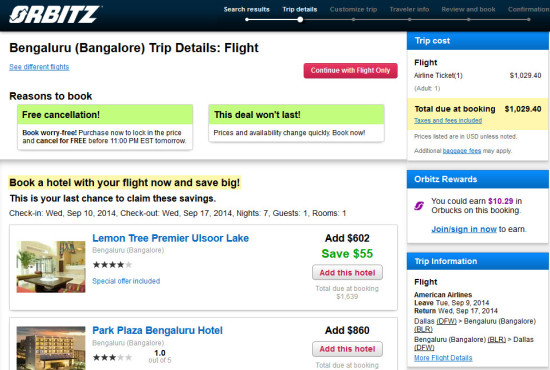Open See different flights link
This screenshot has width=550, height=370.
coord(39,67)
